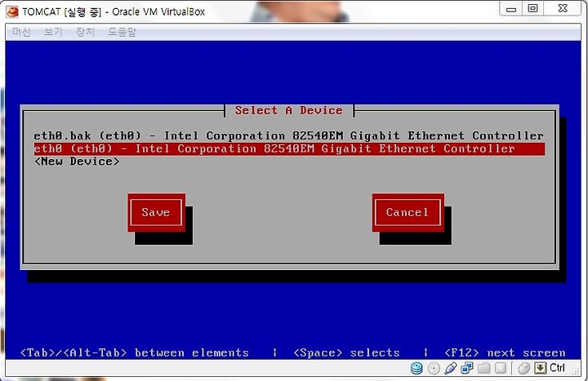Click the mouse integration status icon
Image resolution: width=588 pixels, height=381 pixels.
tap(523, 369)
